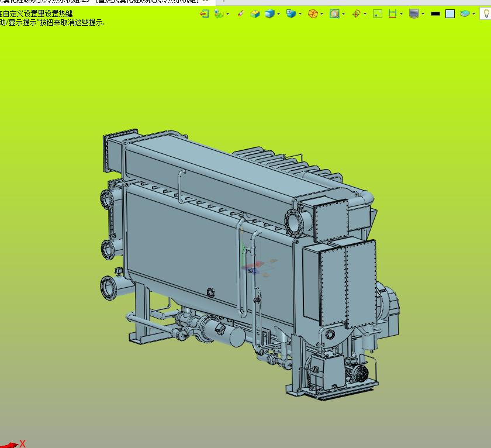The width and height of the screenshot is (491, 448).
Task: Toggle the stacked layers icon
Action: coord(465,13)
